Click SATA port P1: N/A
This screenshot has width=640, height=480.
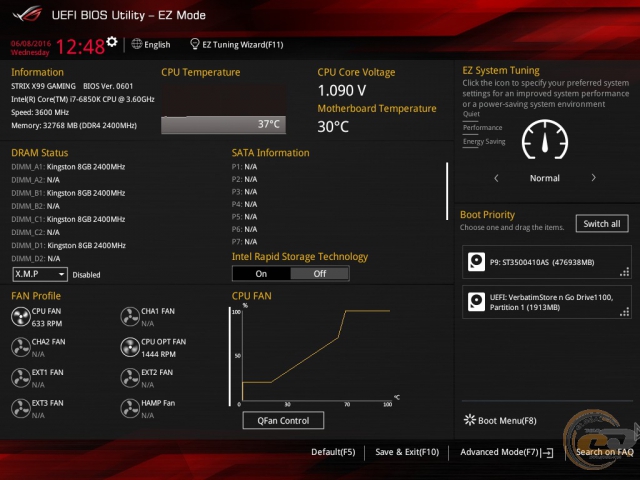[244, 167]
